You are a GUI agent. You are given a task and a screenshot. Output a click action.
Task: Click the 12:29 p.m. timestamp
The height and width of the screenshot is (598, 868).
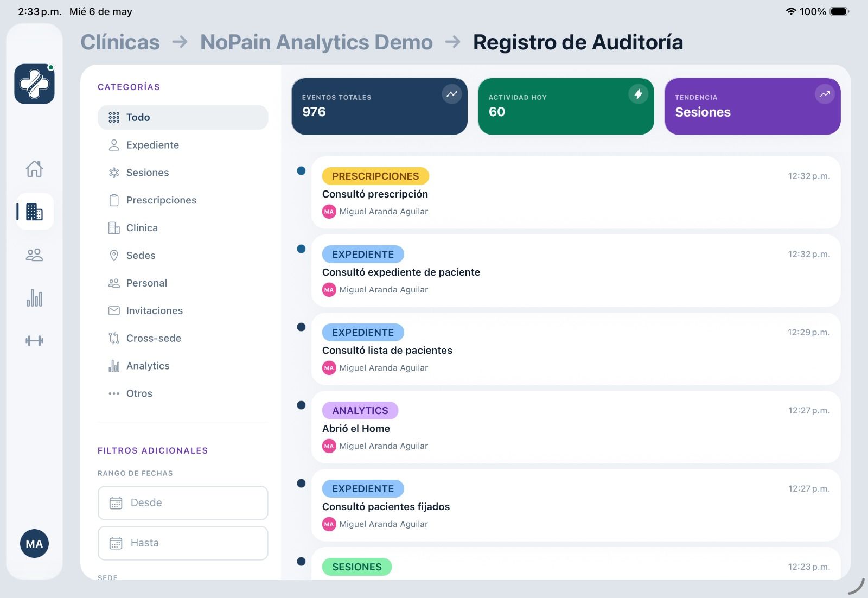pyautogui.click(x=809, y=332)
